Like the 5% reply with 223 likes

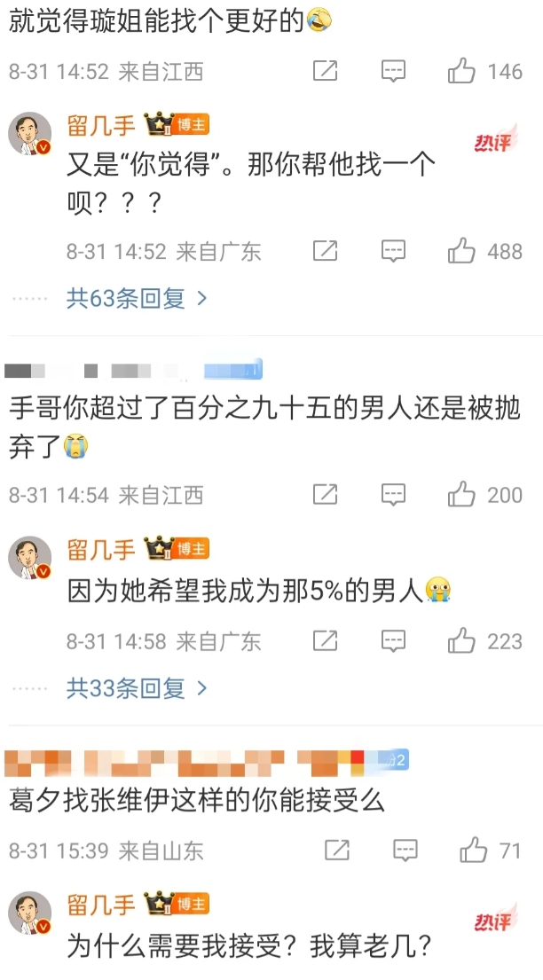pos(461,640)
